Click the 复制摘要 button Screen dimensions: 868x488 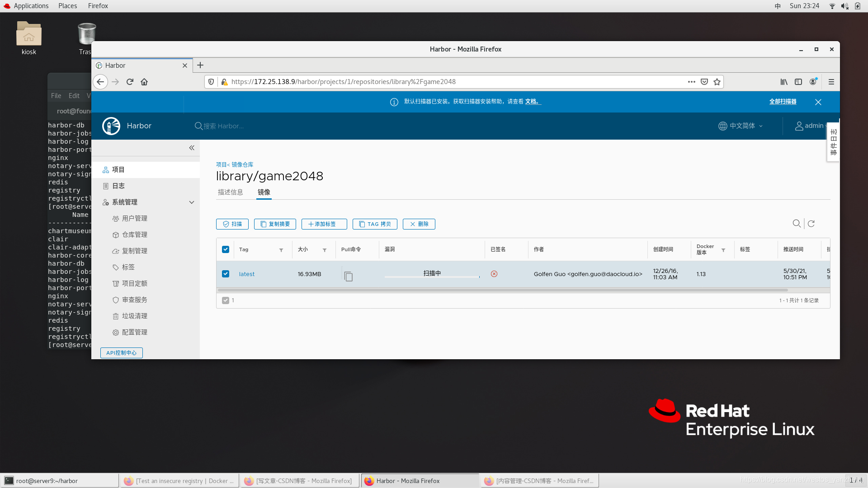click(x=275, y=224)
